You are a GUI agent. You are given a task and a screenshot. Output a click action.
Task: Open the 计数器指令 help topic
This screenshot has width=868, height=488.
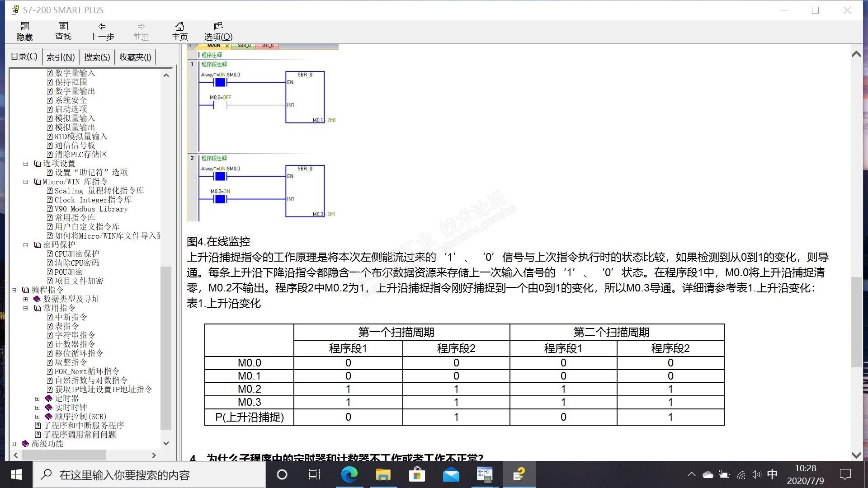[x=75, y=344]
